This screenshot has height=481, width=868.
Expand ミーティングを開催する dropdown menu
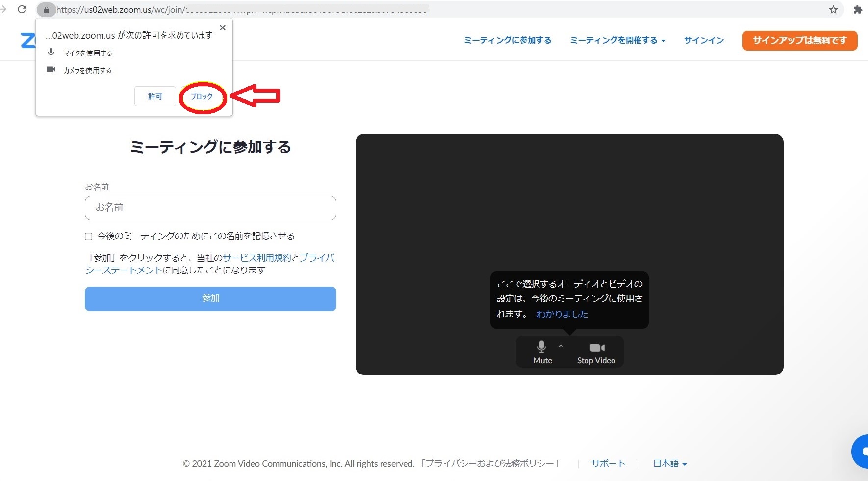pos(617,40)
